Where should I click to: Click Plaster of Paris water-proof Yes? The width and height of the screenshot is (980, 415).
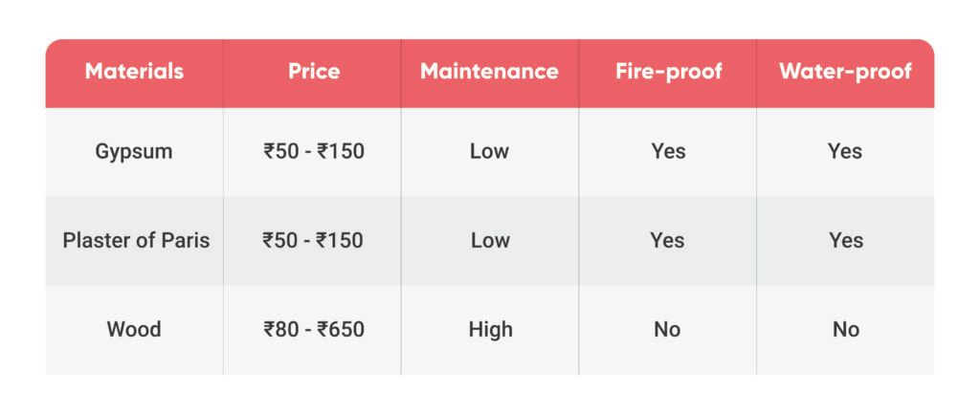pos(846,240)
